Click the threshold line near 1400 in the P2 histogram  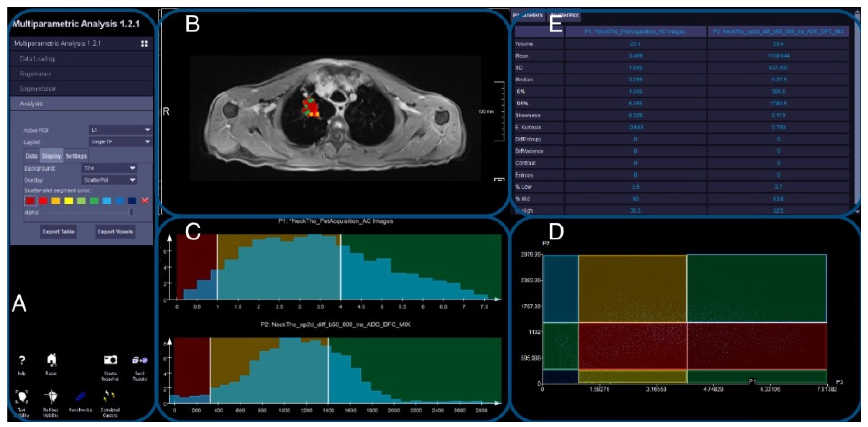(x=328, y=370)
